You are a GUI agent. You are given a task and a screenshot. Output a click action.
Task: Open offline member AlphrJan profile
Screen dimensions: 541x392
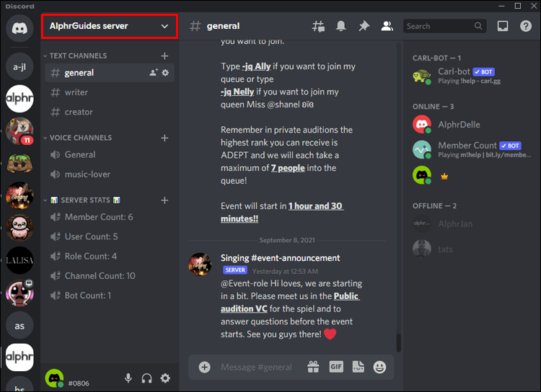click(x=472, y=224)
